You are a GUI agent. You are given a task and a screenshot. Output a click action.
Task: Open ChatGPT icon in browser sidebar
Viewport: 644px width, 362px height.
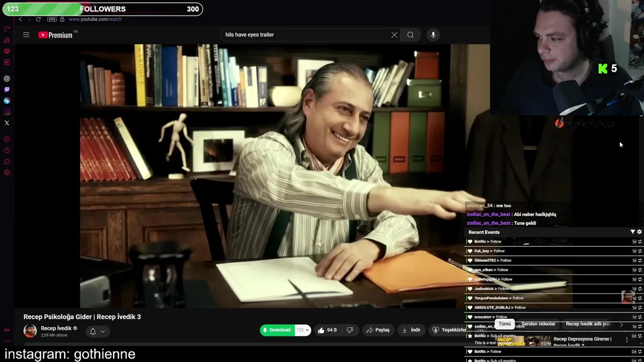(x=7, y=79)
